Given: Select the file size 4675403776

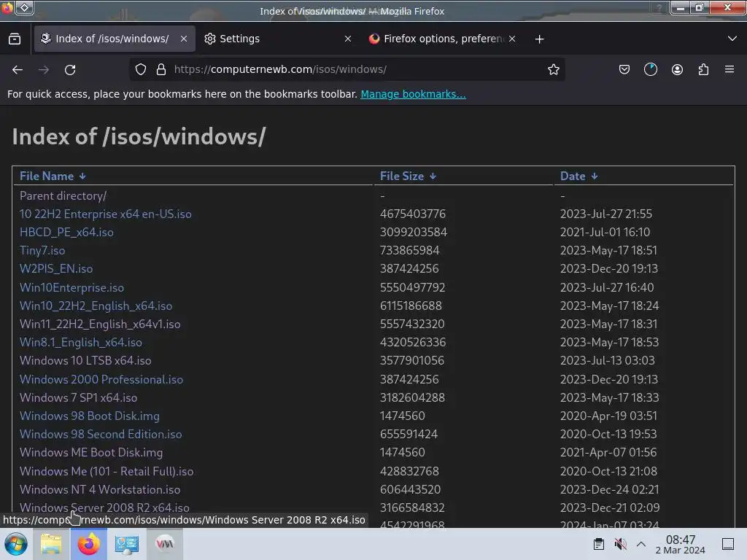Looking at the screenshot, I should (413, 214).
